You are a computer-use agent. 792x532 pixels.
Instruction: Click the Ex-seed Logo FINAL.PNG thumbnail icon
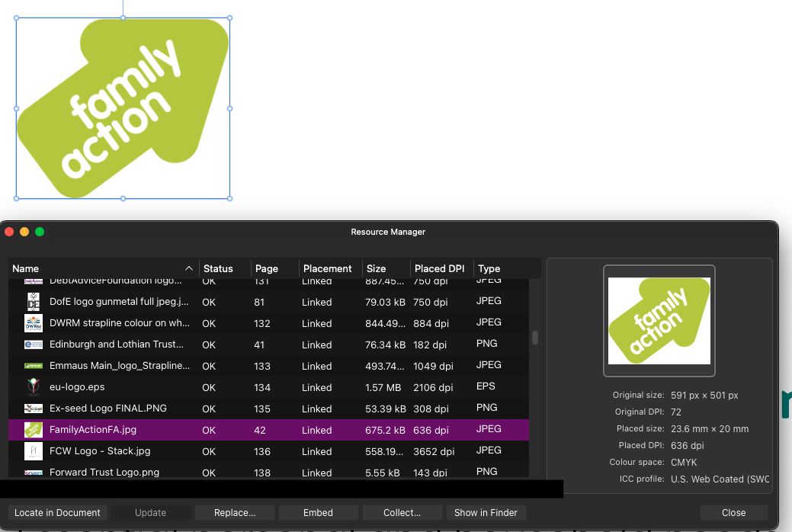(x=34, y=409)
